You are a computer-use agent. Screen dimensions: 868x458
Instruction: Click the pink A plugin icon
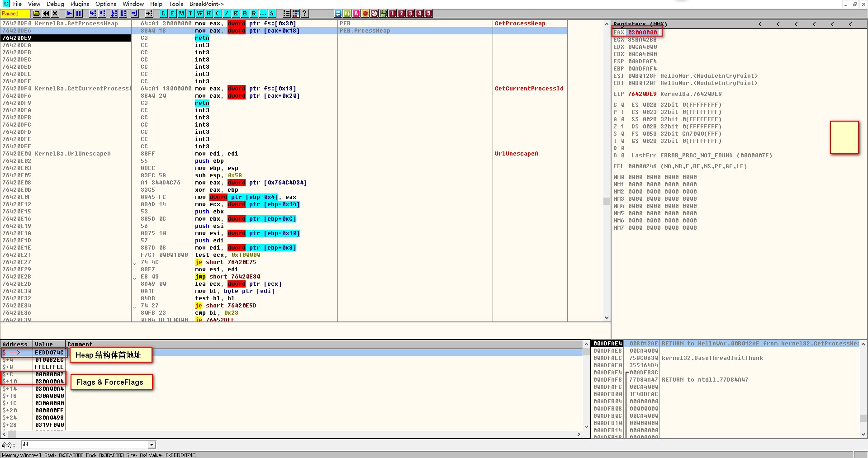click(x=356, y=14)
